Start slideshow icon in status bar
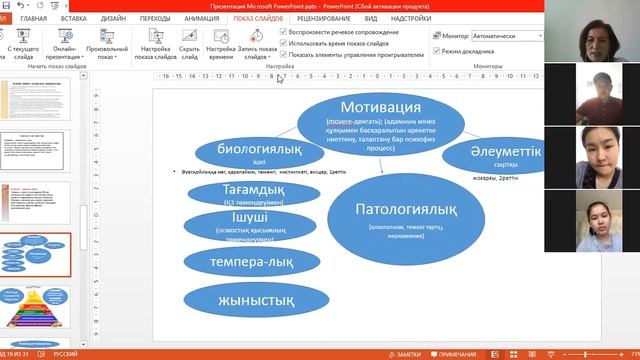 pos(551,354)
